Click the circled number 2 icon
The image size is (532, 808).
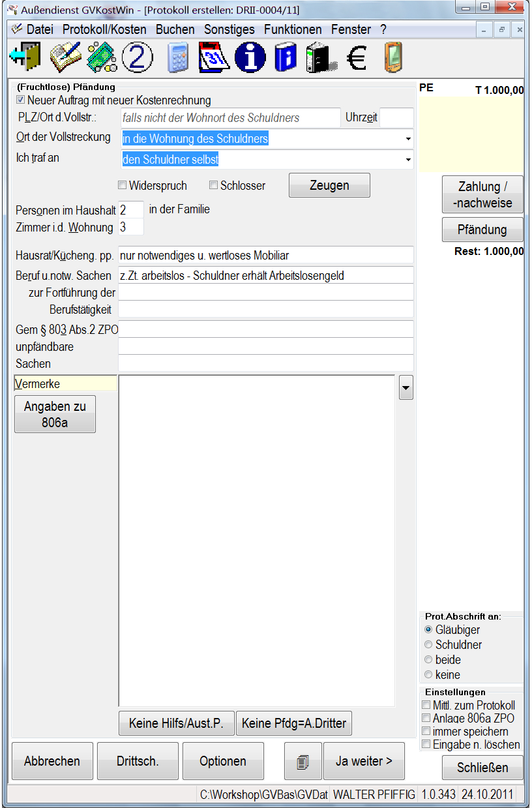tap(138, 57)
